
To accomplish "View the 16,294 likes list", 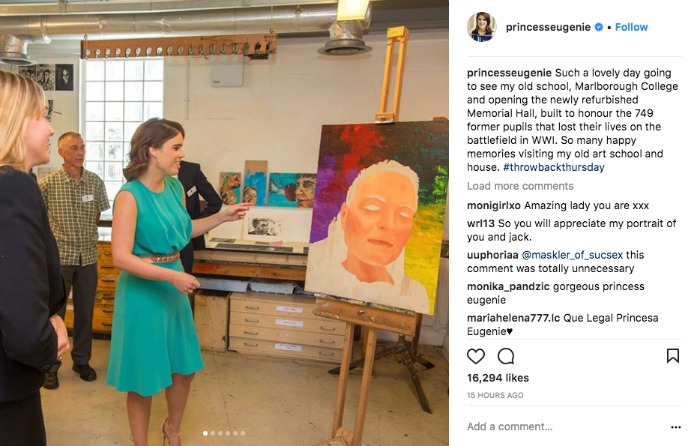I will click(x=498, y=378).
